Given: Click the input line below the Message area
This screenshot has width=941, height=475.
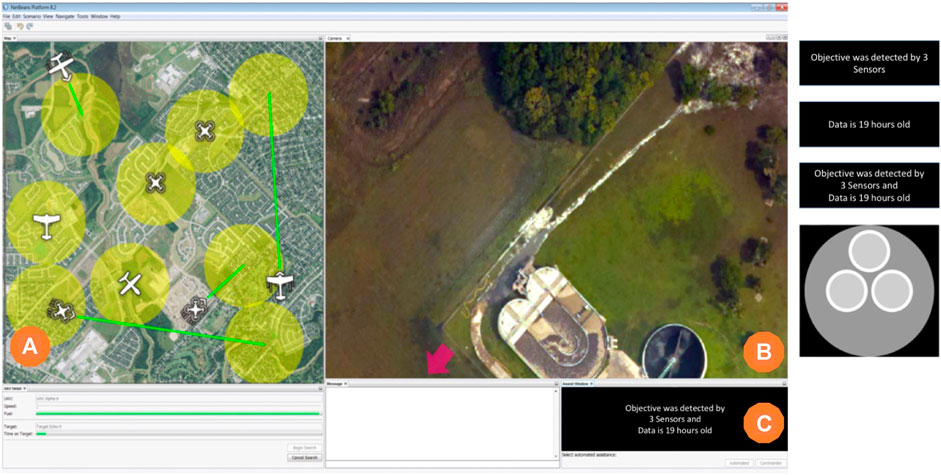Looking at the screenshot, I should 442,464.
